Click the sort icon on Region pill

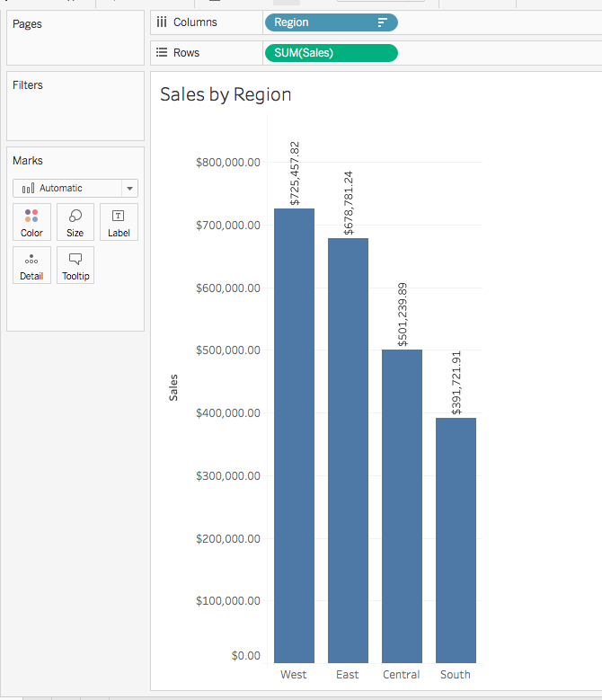click(x=382, y=22)
